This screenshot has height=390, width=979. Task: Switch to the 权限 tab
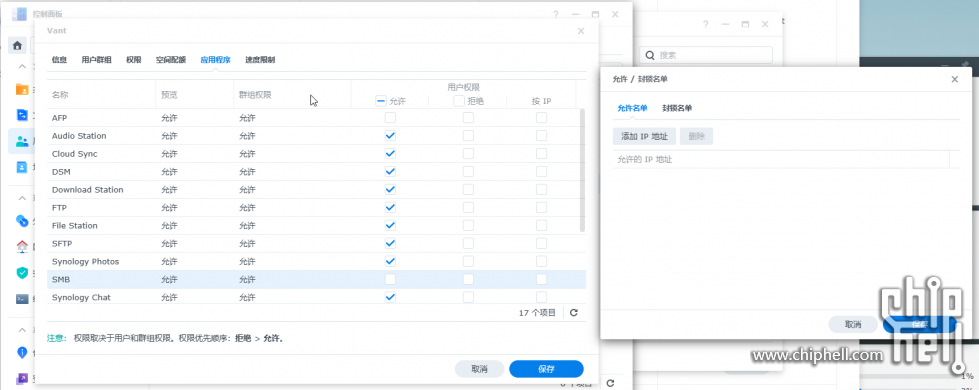(x=134, y=60)
